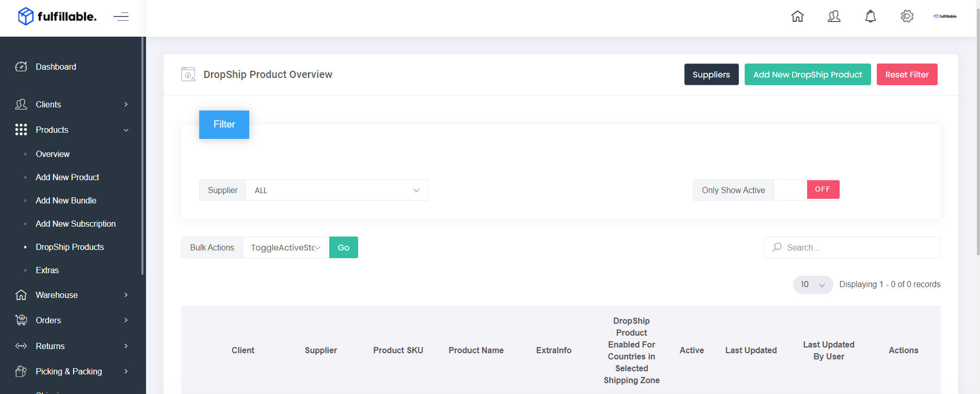
Task: Sort by Product SKU column header
Action: (x=398, y=350)
